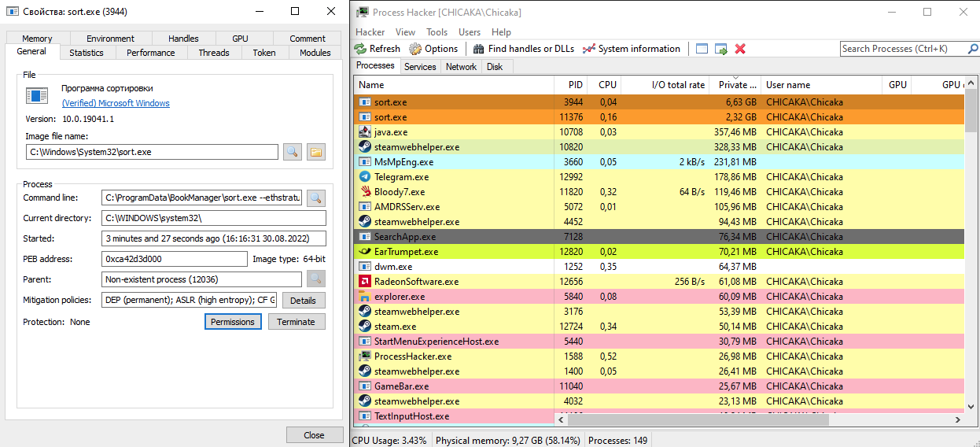Open the Memory tab in properties window
The image size is (980, 447).
[x=37, y=39]
